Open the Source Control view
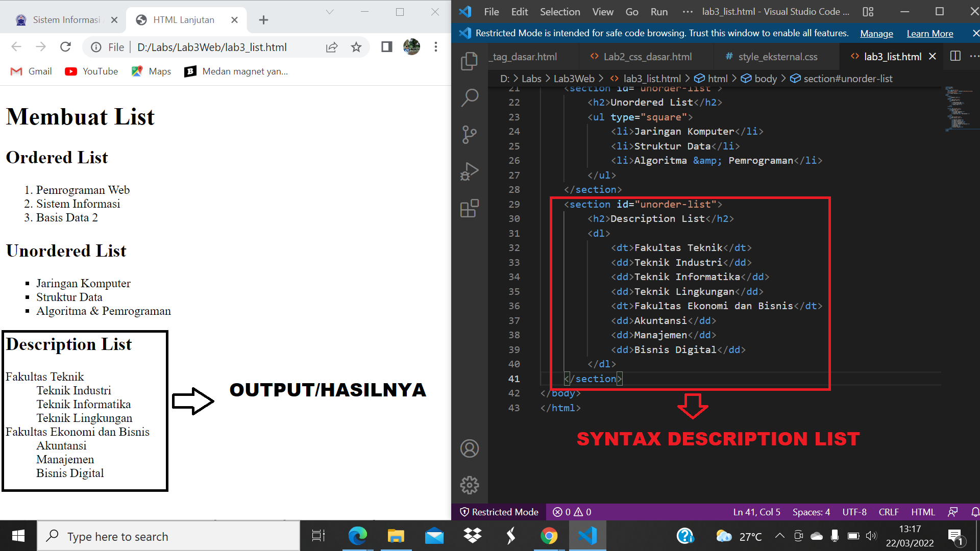The height and width of the screenshot is (551, 980). (469, 134)
